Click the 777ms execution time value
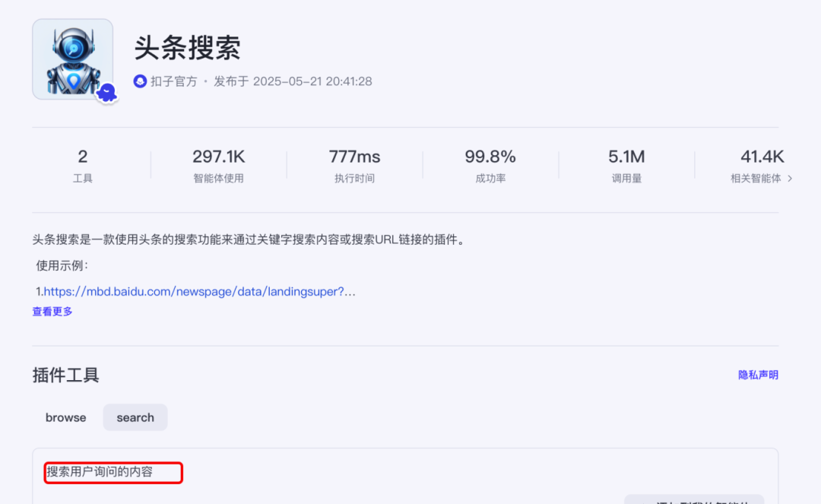821x504 pixels. pyautogui.click(x=354, y=157)
